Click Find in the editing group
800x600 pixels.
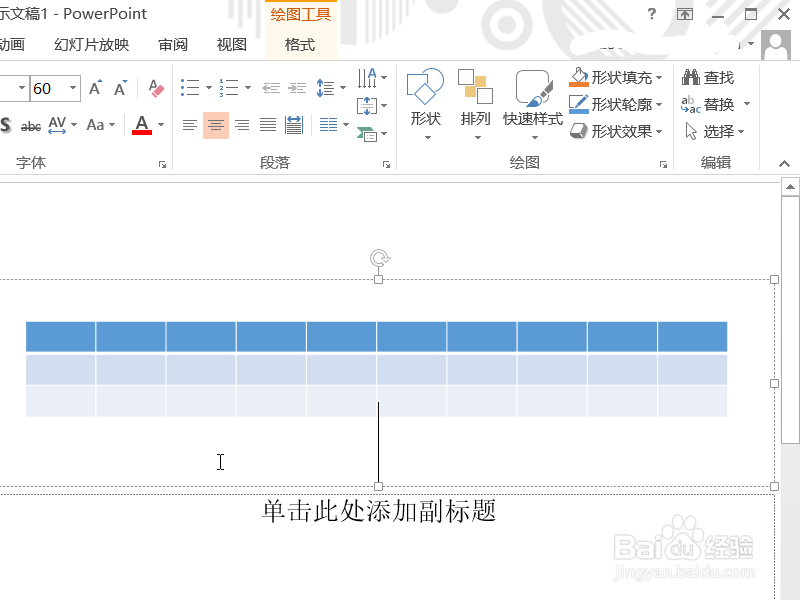708,78
